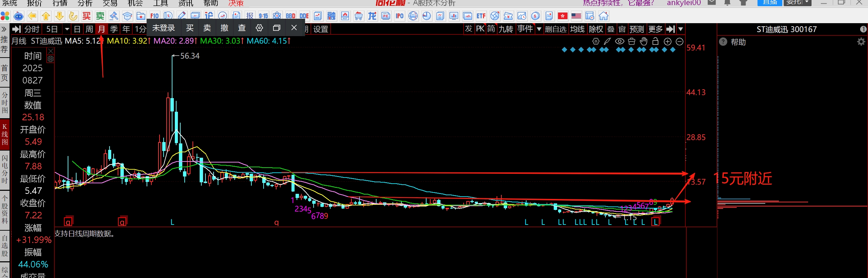Close the data info panel with X
This screenshot has width=868, height=278.
[x=51, y=51]
